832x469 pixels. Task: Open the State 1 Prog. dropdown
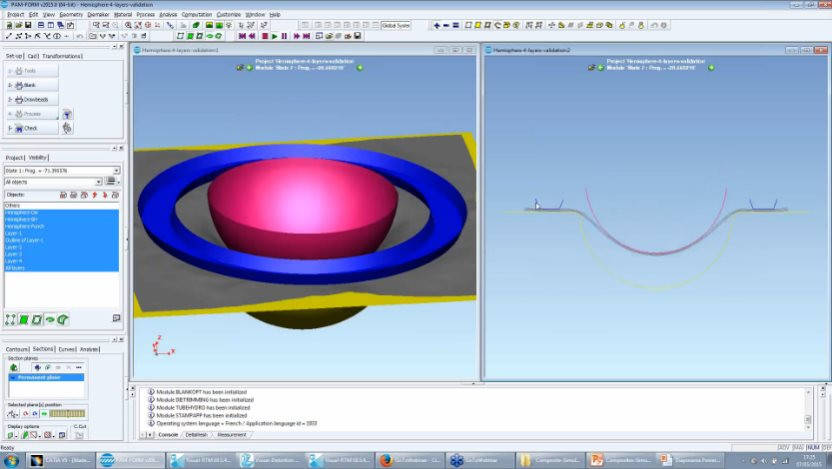pyautogui.click(x=116, y=170)
